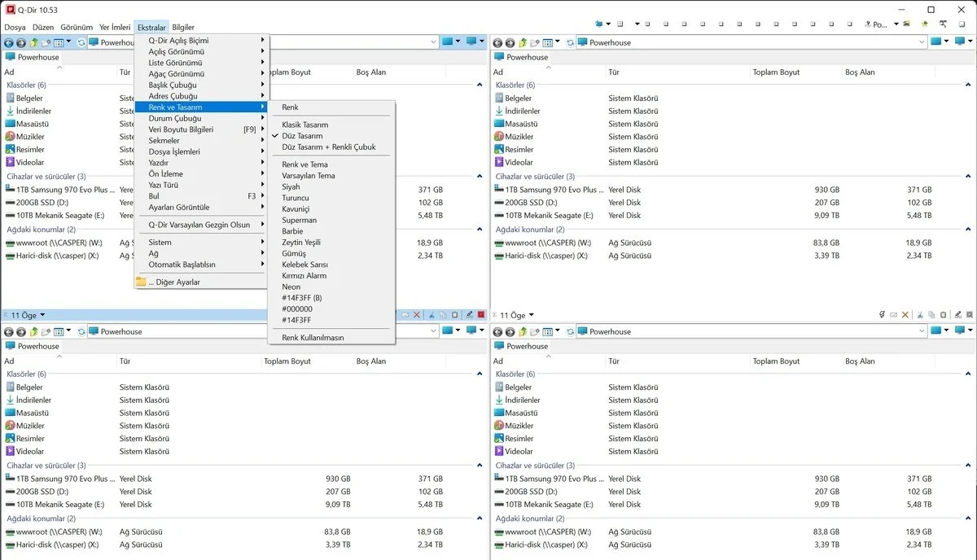Click the up-folder icon in top-right pane
The height and width of the screenshot is (560, 977).
pyautogui.click(x=523, y=42)
